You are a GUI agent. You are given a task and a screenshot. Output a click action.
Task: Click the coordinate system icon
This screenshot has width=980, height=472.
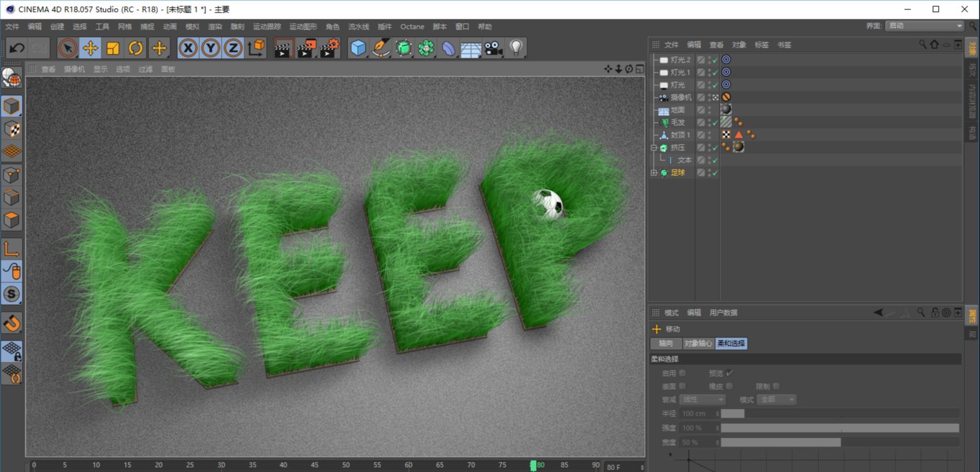click(x=256, y=48)
